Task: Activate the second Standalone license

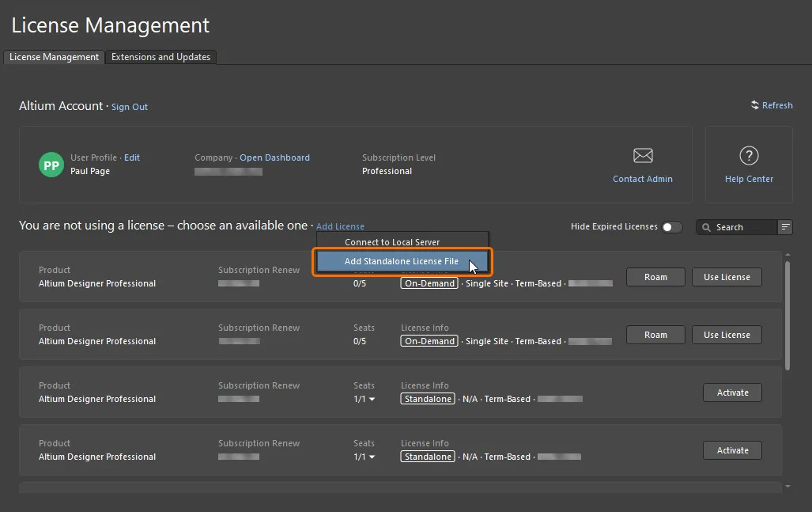Action: click(732, 450)
